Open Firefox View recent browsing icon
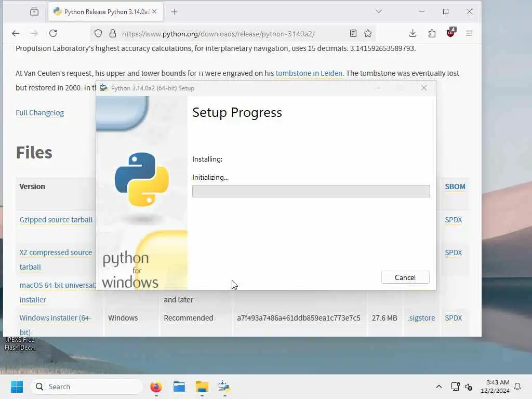 pos(34,11)
